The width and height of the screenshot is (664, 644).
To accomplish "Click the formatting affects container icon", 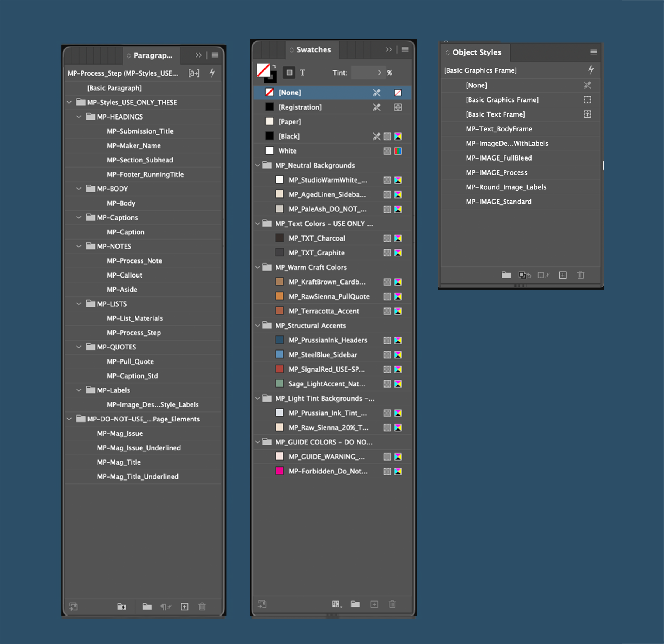I will pyautogui.click(x=290, y=73).
